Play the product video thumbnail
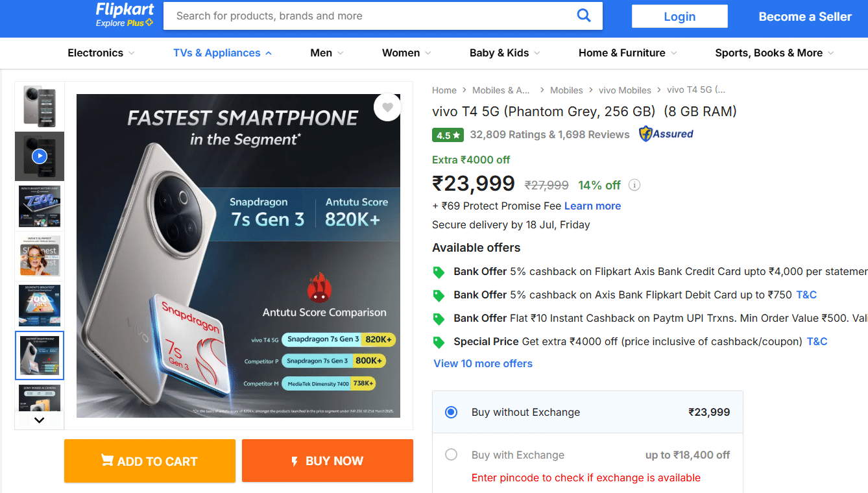The image size is (868, 493). [x=40, y=156]
